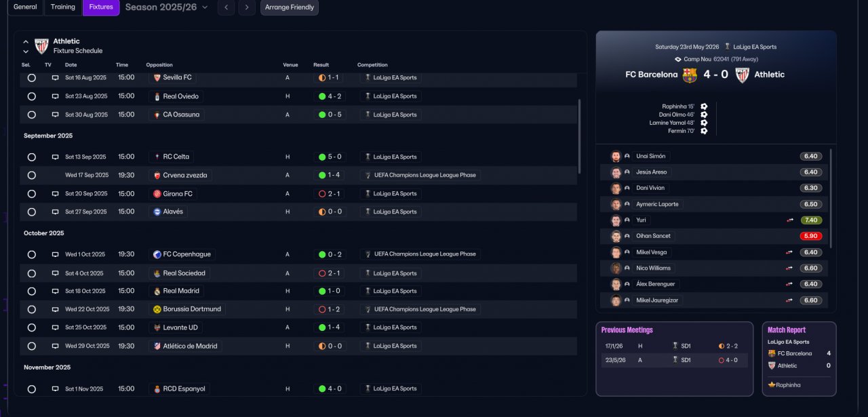Switch to the General tab
Viewport: 868px width, 417px height.
26,7
